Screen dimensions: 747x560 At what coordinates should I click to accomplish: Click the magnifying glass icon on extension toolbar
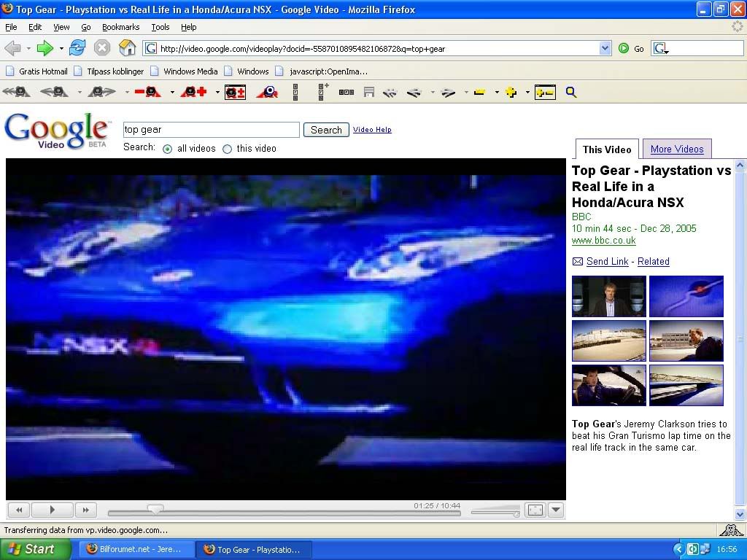(571, 92)
